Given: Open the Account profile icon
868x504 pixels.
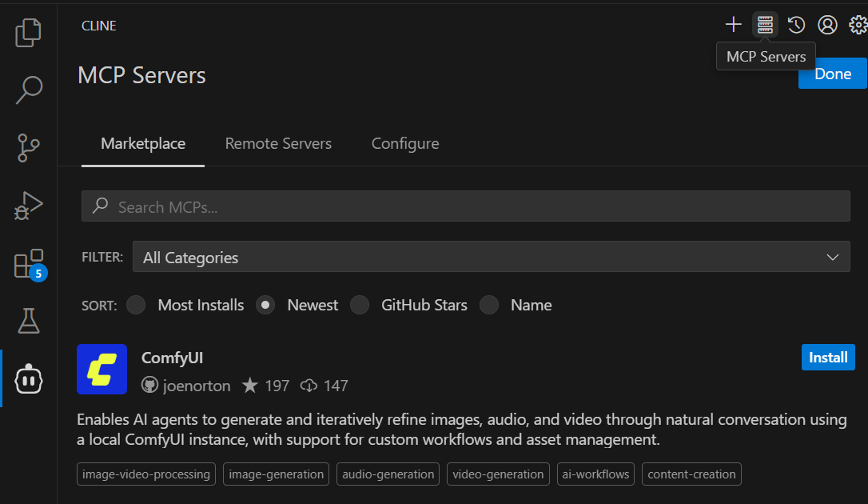Looking at the screenshot, I should pyautogui.click(x=827, y=24).
